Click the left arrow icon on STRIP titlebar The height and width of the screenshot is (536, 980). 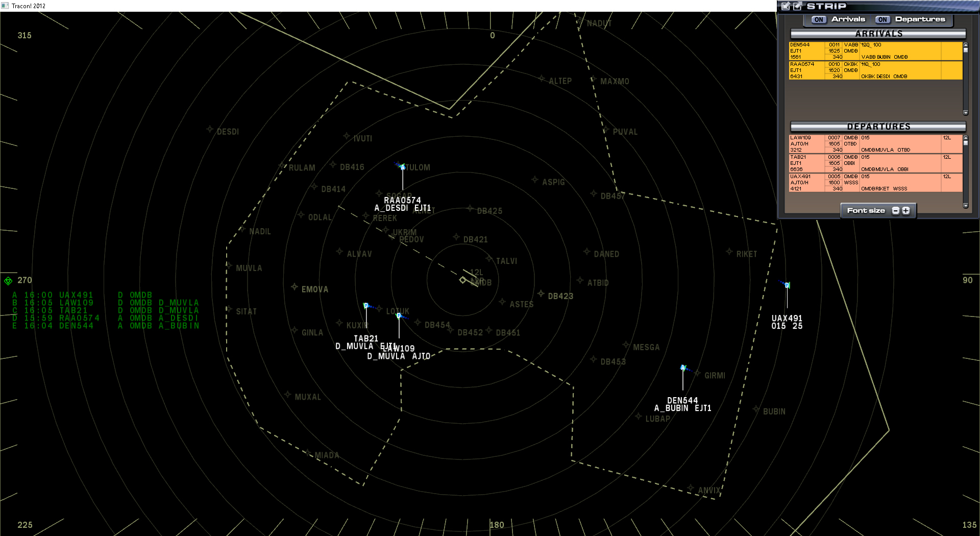(785, 6)
